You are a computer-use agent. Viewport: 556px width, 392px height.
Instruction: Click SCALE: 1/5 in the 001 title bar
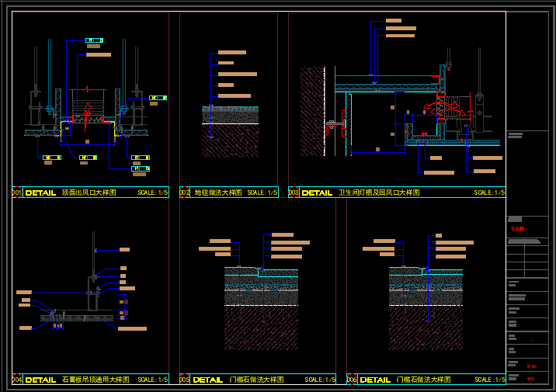pyautogui.click(x=152, y=193)
